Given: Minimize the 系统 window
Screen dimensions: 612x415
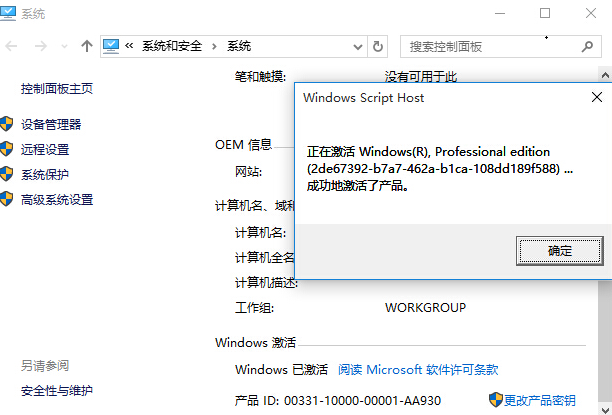Looking at the screenshot, I should (500, 14).
